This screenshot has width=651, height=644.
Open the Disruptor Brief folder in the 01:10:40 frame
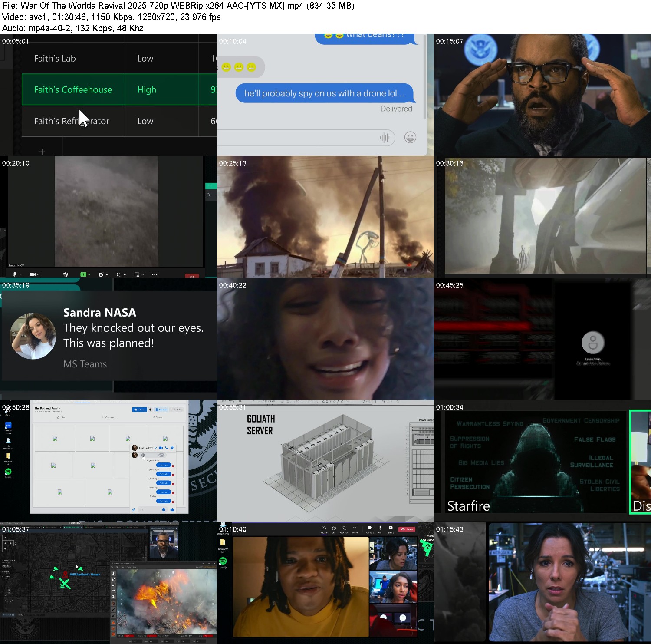[x=223, y=545]
